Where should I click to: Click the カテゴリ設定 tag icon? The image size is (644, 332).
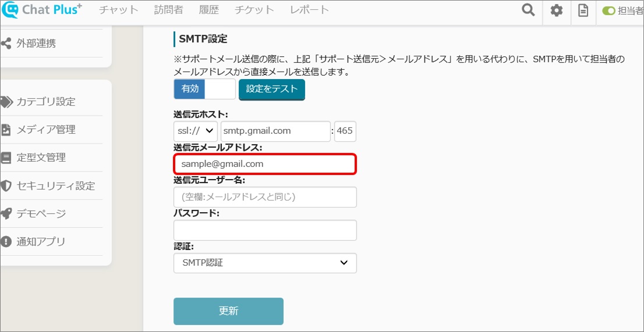pos(6,102)
